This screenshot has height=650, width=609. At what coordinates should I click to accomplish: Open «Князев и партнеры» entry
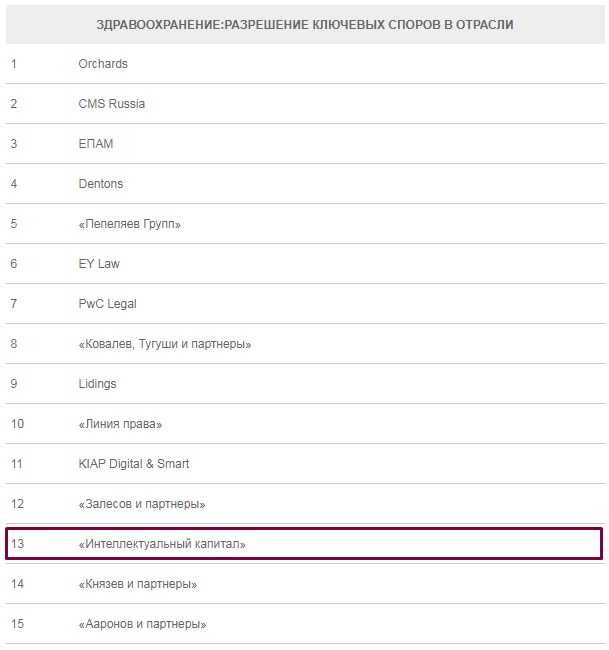tap(137, 584)
